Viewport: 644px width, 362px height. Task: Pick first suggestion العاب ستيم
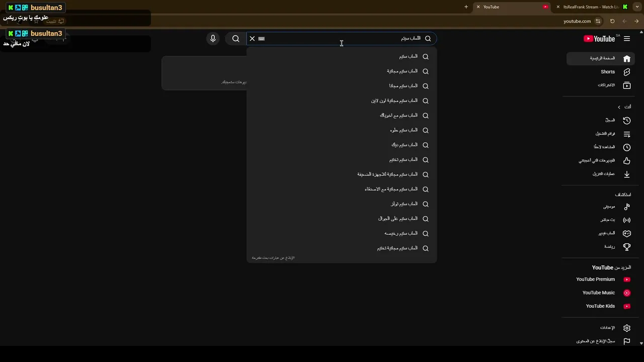[x=342, y=56]
